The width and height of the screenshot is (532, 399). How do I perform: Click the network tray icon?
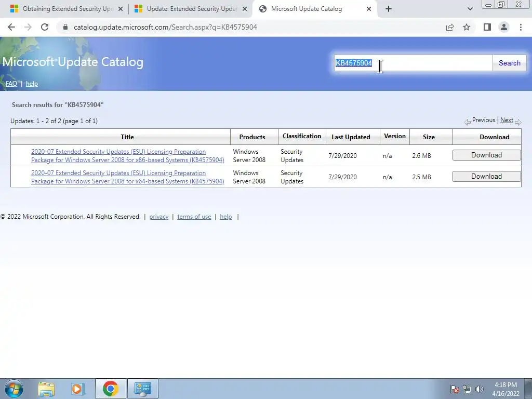pyautogui.click(x=467, y=389)
